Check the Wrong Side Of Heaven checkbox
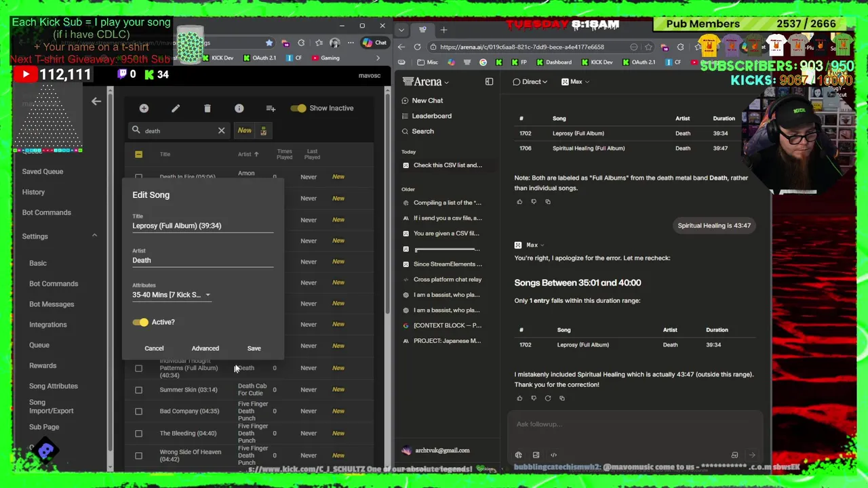Viewport: 868px width, 488px height. tap(138, 455)
